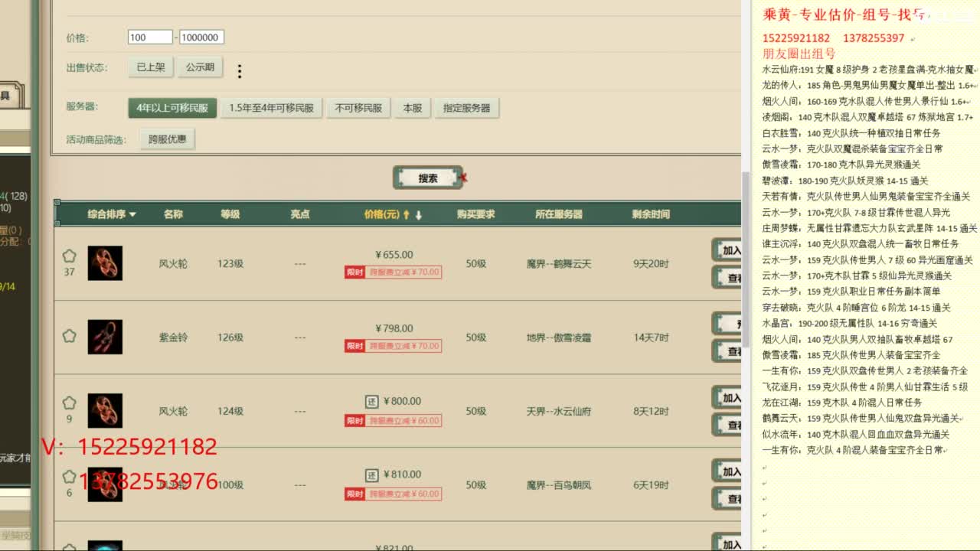
Task: Click the 126级 level cell
Action: [230, 337]
